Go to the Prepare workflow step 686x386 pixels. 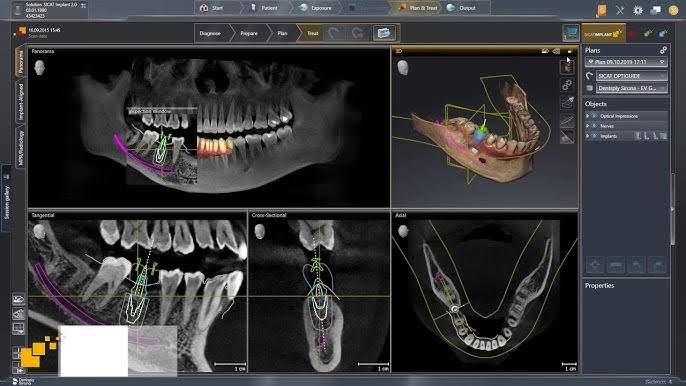249,33
